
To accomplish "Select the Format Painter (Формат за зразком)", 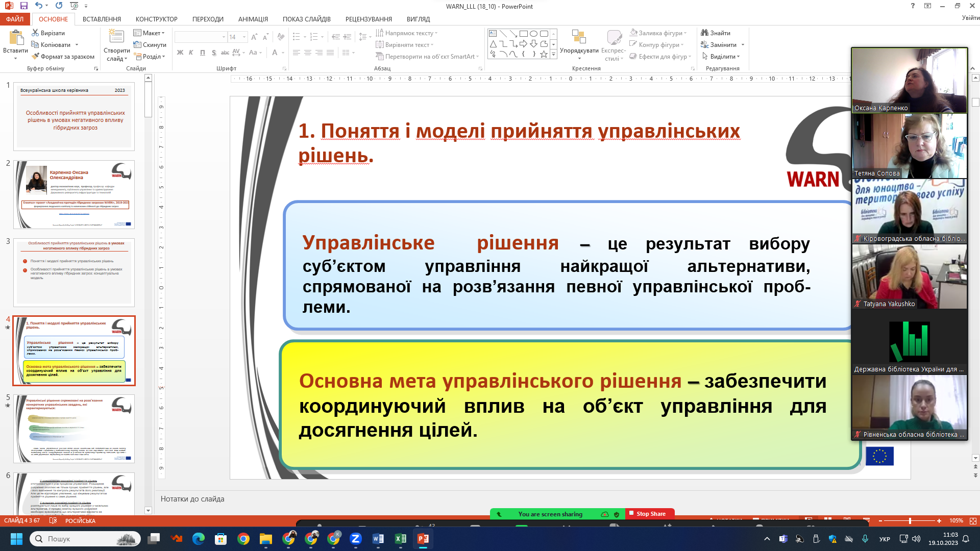I will (63, 57).
